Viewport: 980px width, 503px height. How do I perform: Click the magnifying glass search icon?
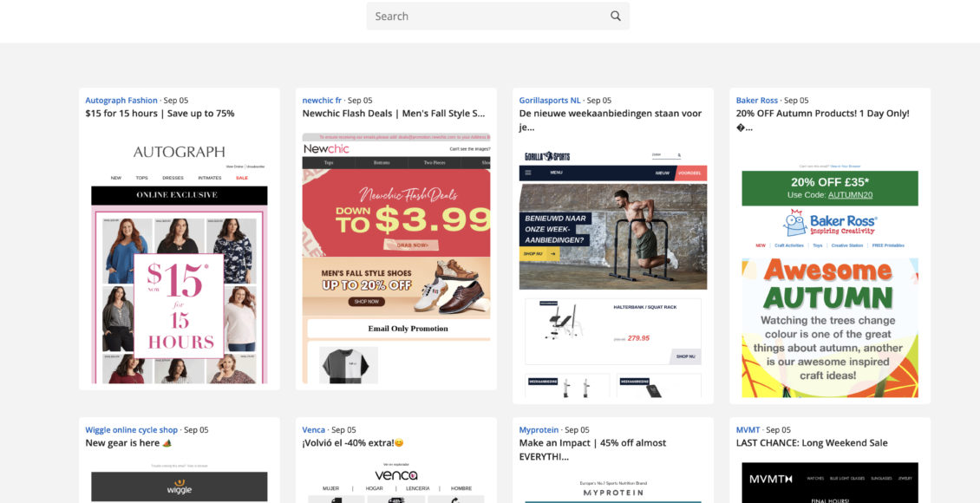tap(616, 16)
